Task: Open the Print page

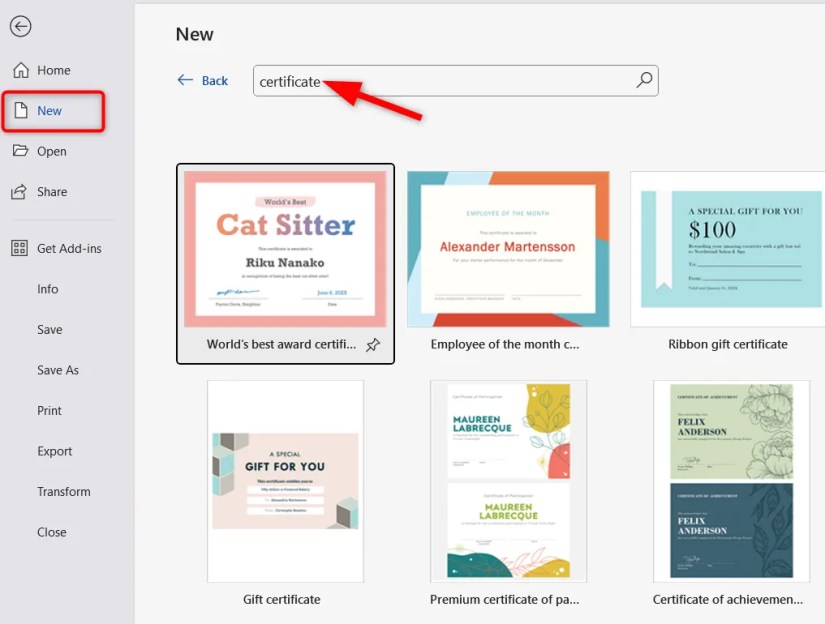Action: [x=49, y=410]
